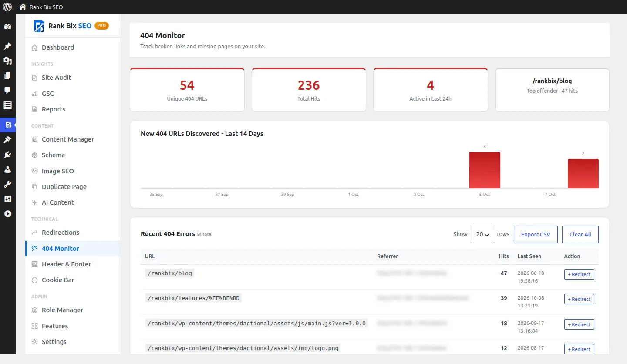Open Redirections in the Technical section
The width and height of the screenshot is (627, 364).
pos(73,233)
